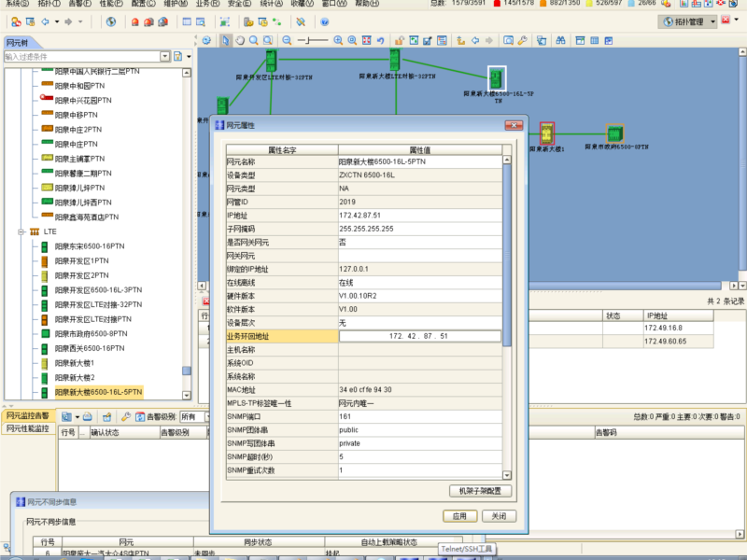This screenshot has height=560, width=747.
Task: Click the 机架子架配置 button
Action: point(480,490)
